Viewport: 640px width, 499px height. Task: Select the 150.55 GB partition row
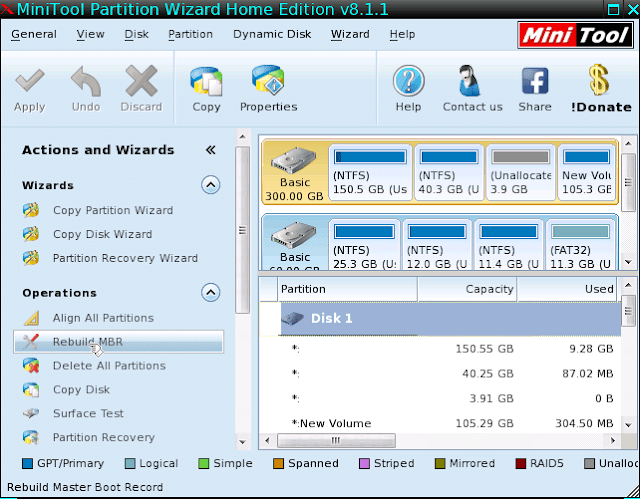tap(440, 349)
